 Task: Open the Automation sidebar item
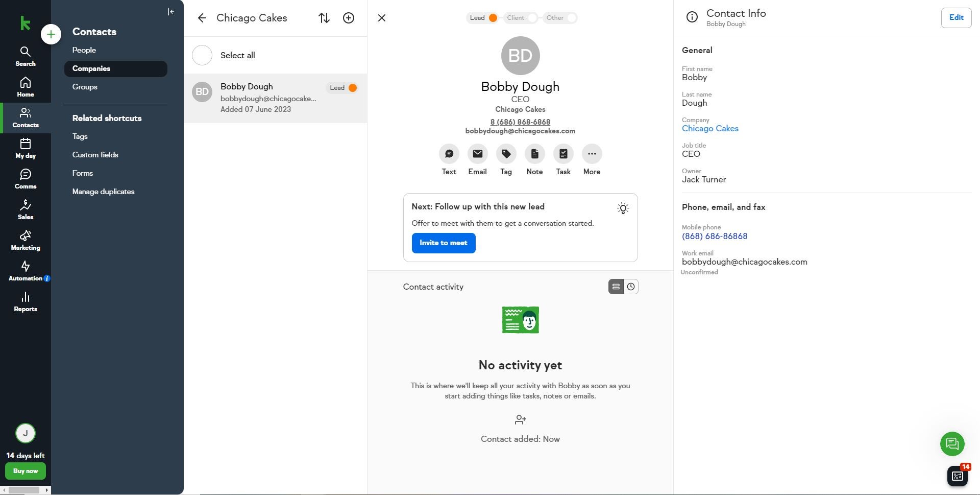pos(26,271)
